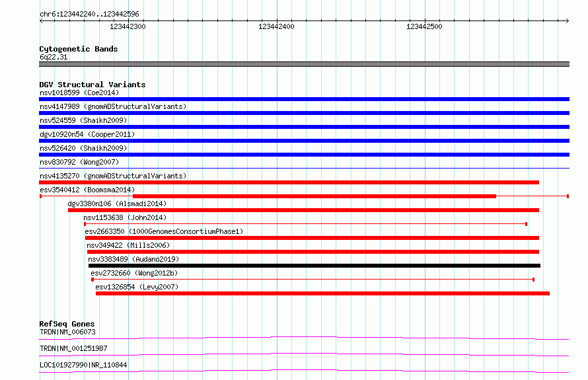Click ruler tick label 123442400

276,26
